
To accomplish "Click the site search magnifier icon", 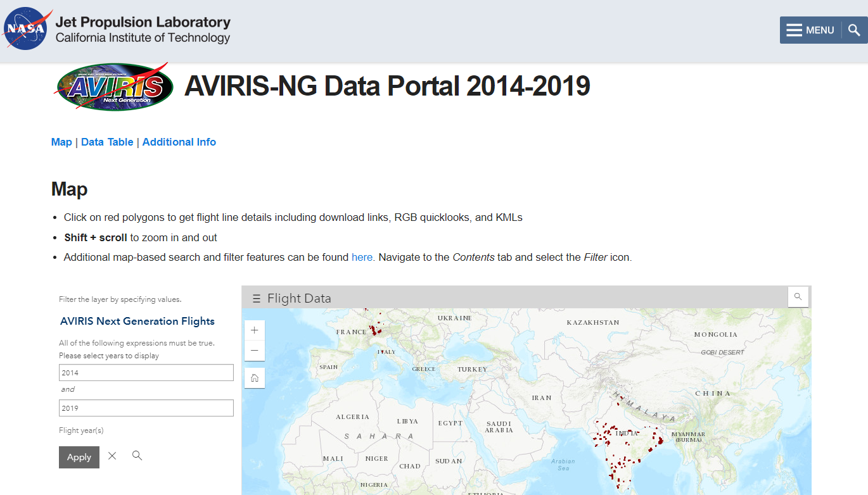I will pyautogui.click(x=854, y=30).
